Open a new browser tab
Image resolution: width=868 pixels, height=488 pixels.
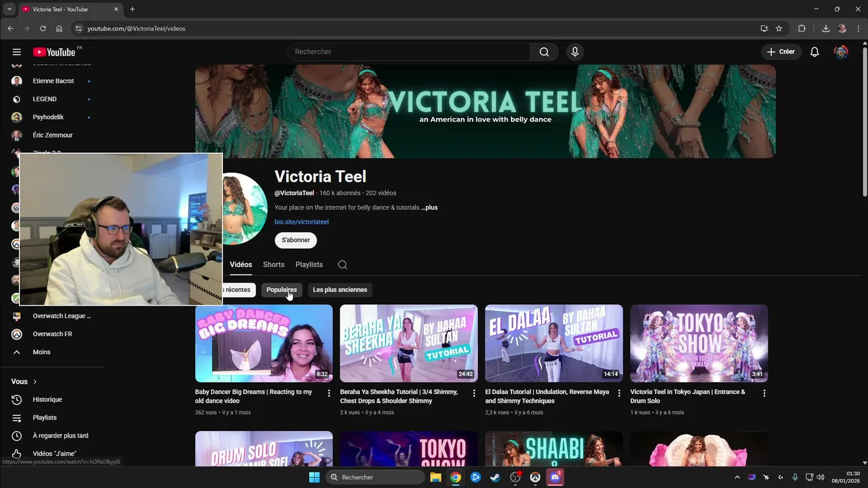132,9
